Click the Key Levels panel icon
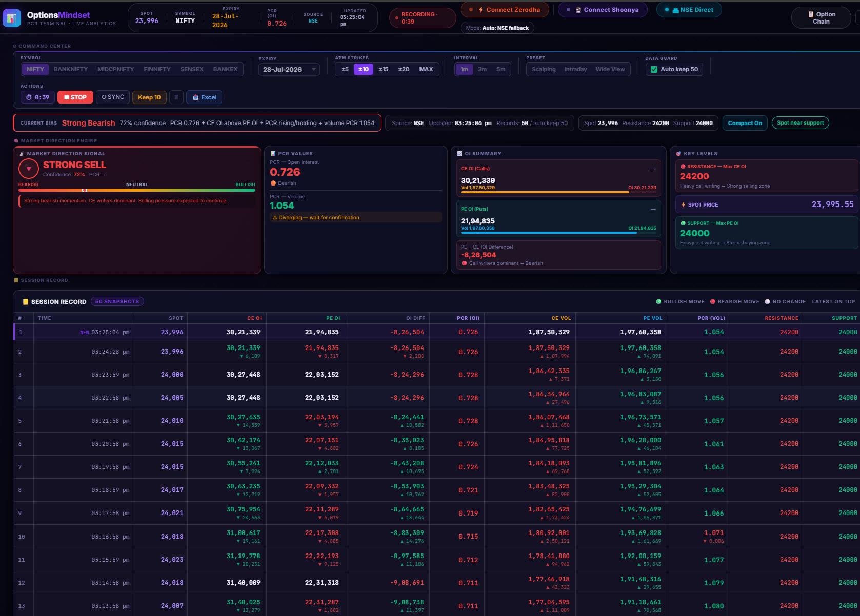 tap(678, 153)
